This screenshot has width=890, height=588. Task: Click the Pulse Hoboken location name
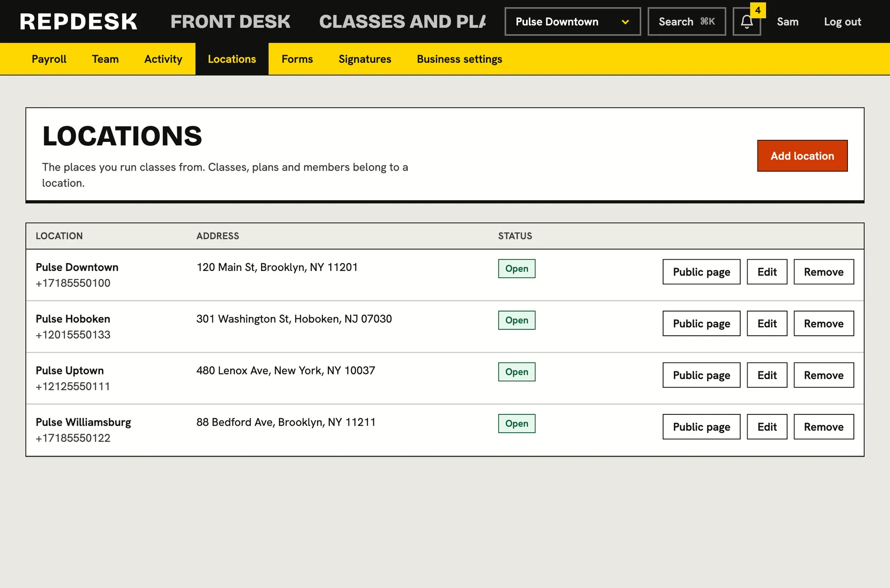pyautogui.click(x=73, y=319)
